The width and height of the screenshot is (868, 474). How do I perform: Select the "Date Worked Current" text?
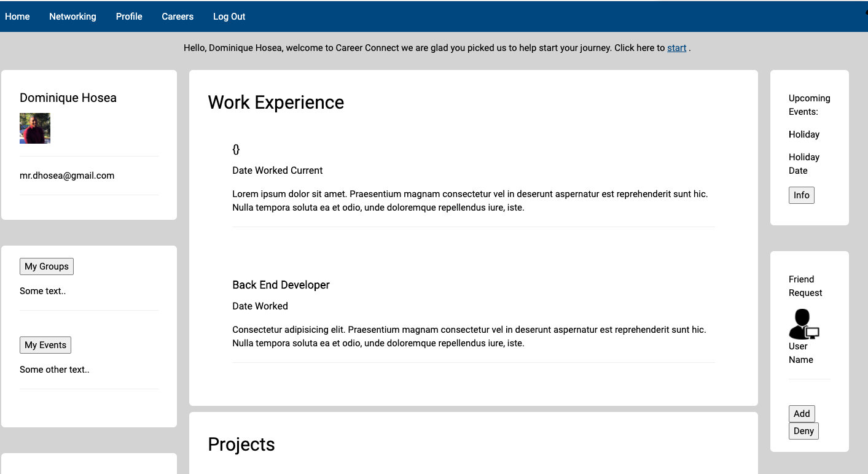[278, 171]
